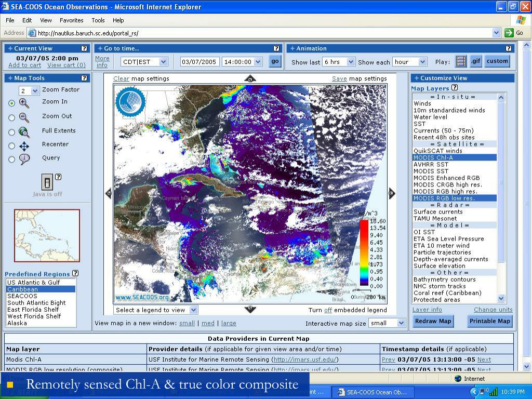
Task: Click the overview map thumbnail
Action: [x=47, y=235]
